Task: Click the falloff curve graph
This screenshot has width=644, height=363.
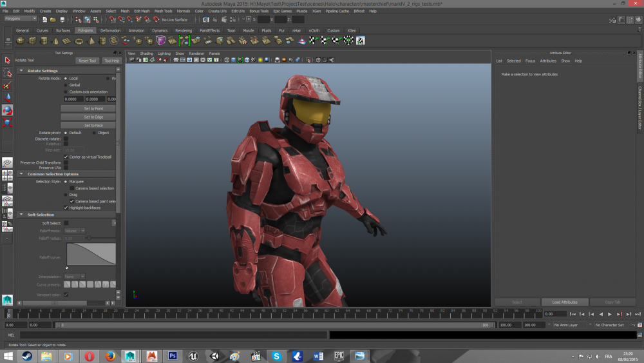Action: point(91,254)
